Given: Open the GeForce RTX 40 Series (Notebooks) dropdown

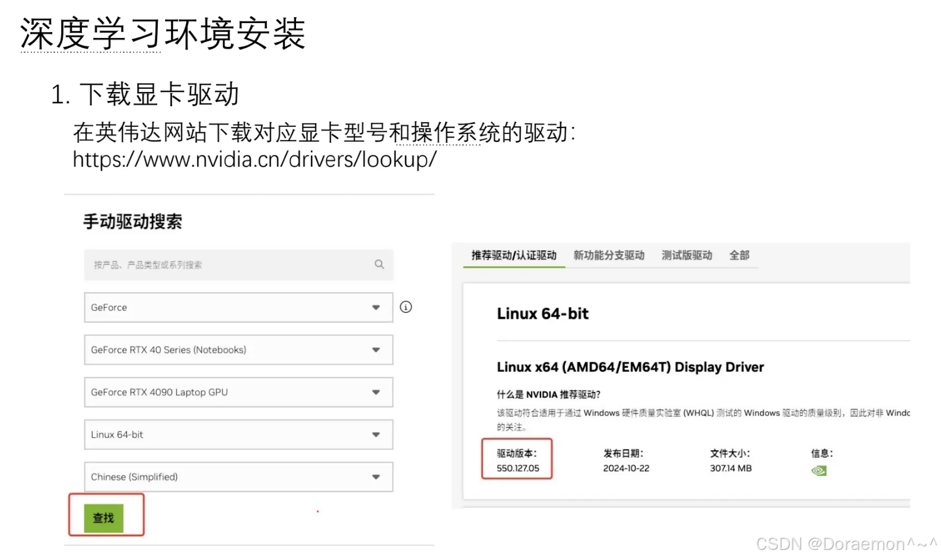Looking at the screenshot, I should pos(239,350).
